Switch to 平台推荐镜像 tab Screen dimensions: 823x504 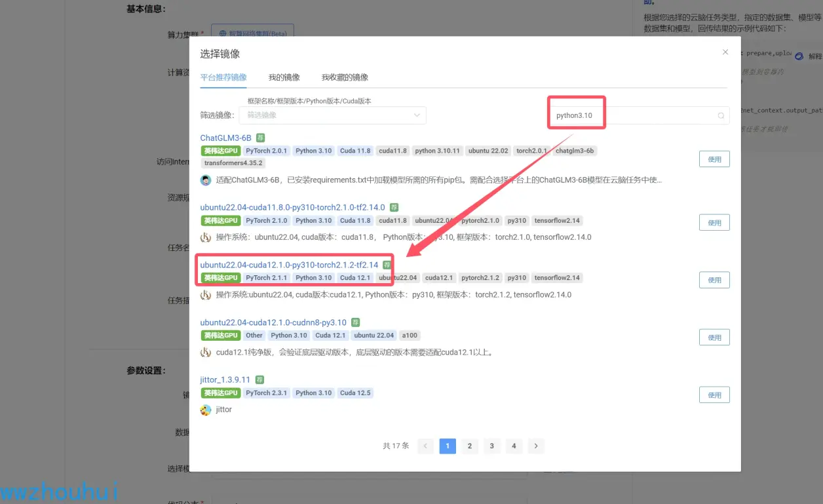click(x=223, y=77)
